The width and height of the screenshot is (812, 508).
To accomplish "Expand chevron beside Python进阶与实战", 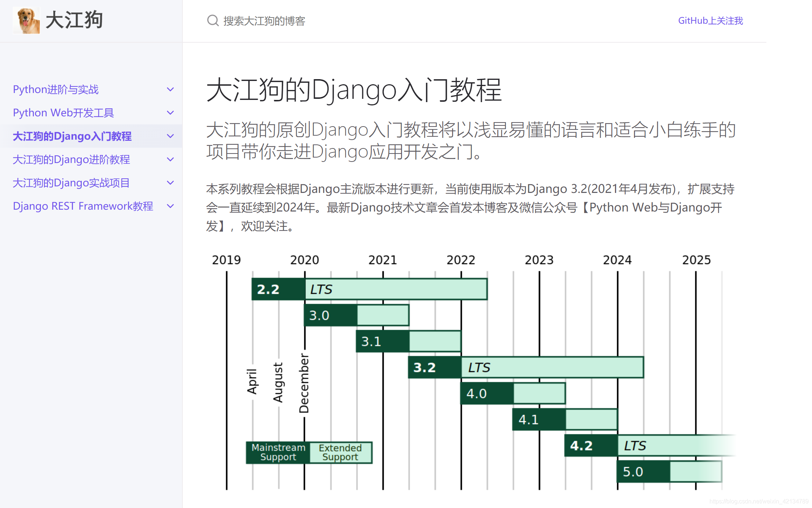I will tap(170, 89).
